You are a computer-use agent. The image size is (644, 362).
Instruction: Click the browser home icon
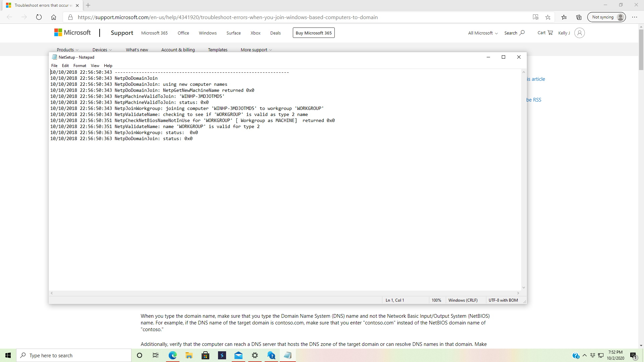[x=54, y=17]
